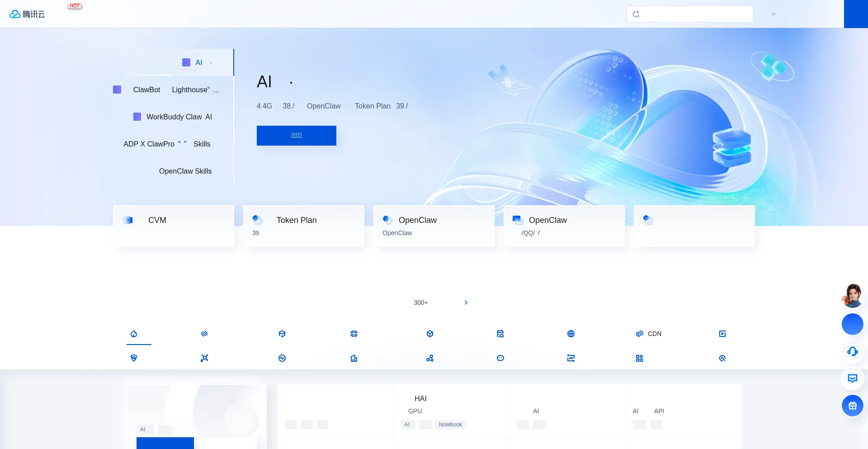Click the red HOT badge
Screen dimensions: 868x449
75,6
